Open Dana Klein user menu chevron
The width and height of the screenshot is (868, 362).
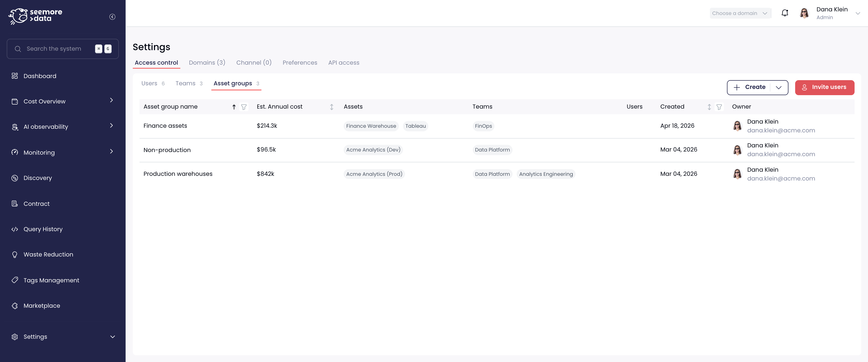point(858,13)
